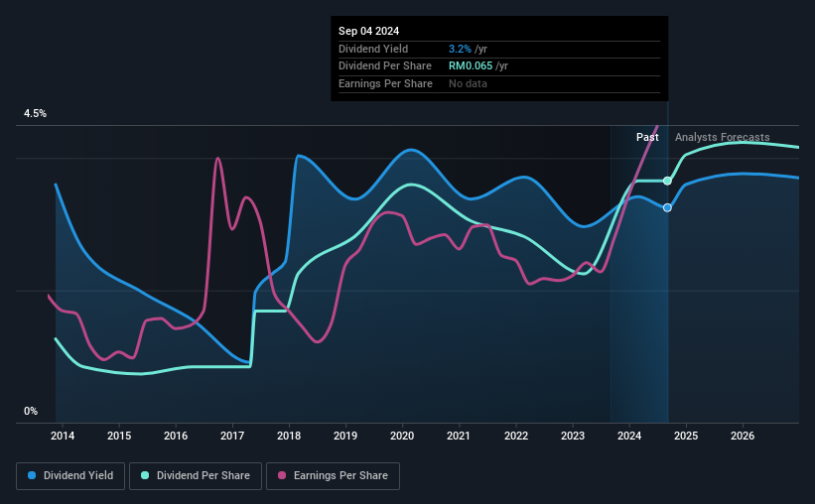Click the No data earnings value
The width and height of the screenshot is (815, 504).
[468, 83]
